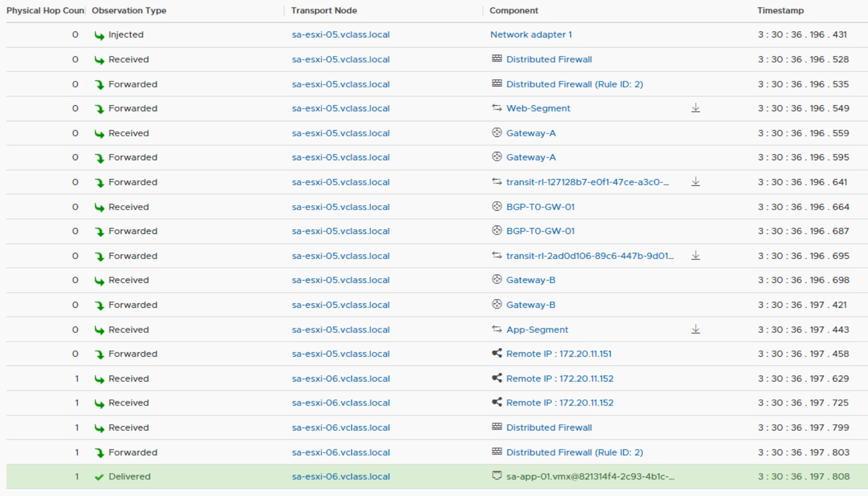Open BGP-T0-GW-01 link at timestamp 196.687
Image resolution: width=868 pixels, height=496 pixels.
pyautogui.click(x=540, y=231)
